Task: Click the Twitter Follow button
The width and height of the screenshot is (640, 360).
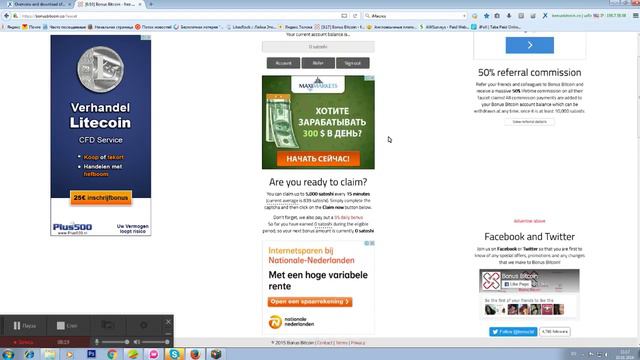Action: coord(513,332)
